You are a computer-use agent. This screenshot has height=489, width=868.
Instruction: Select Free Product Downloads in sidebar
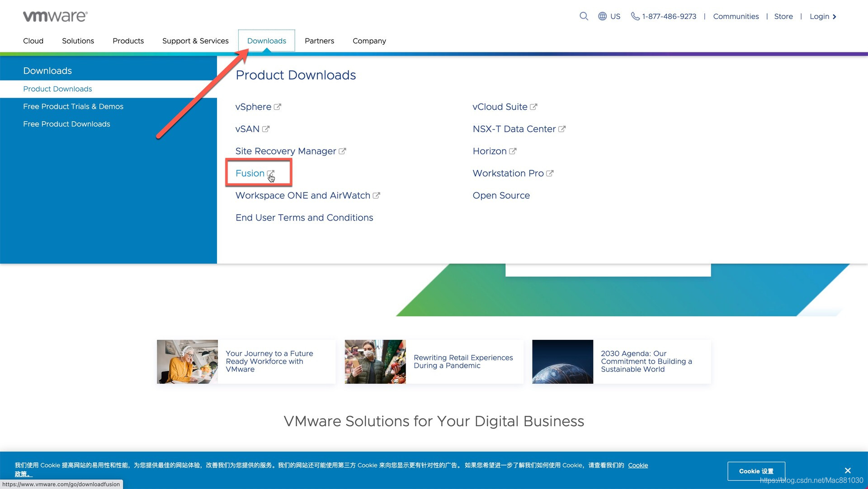point(66,124)
